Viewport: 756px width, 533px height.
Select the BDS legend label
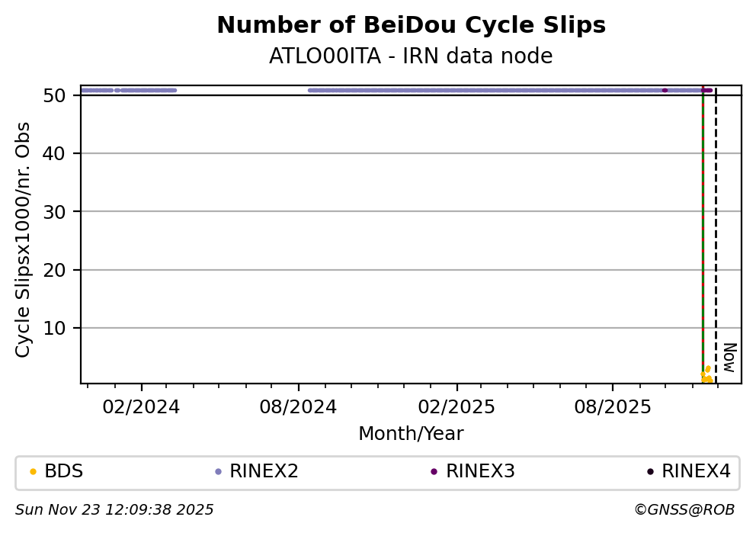[64, 472]
